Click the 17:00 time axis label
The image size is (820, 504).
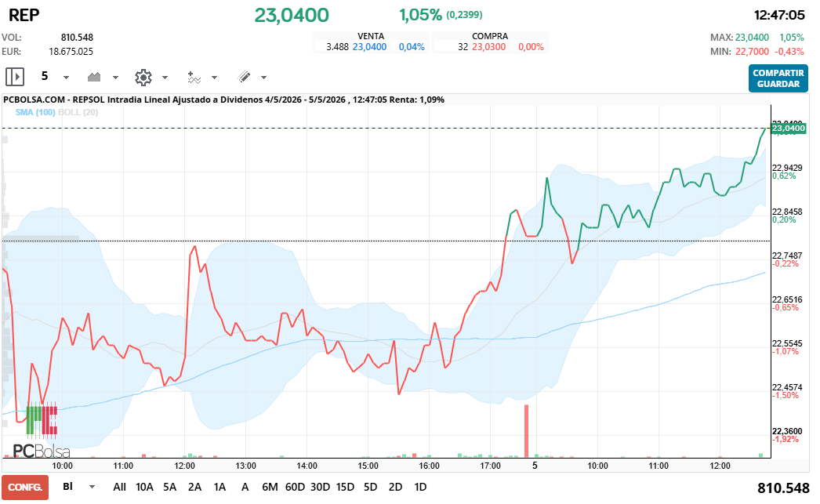pyautogui.click(x=491, y=466)
